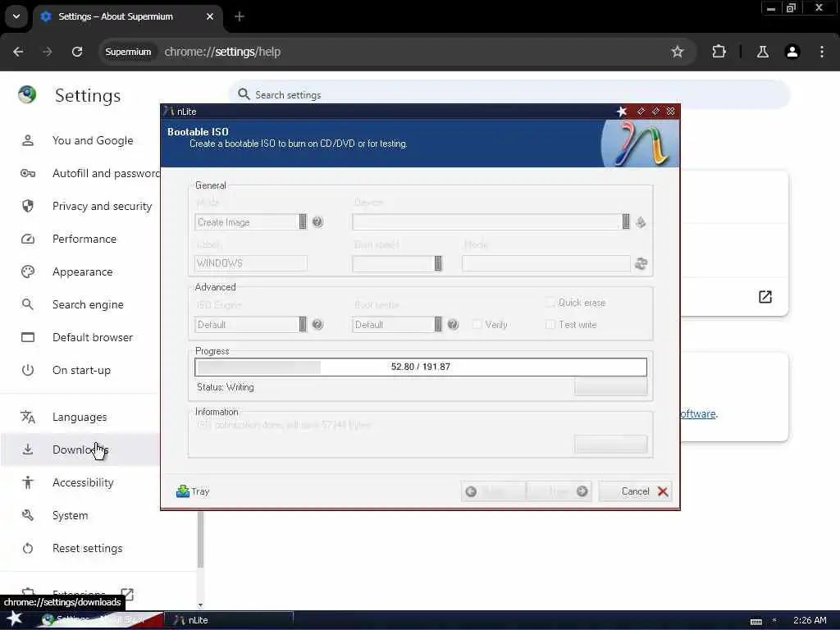Click the software link in Settings page

pos(698,413)
